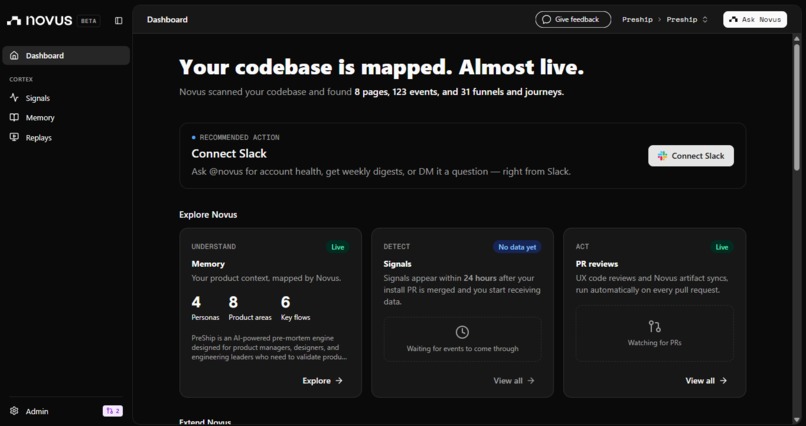The height and width of the screenshot is (426, 806).
Task: Open Replays in the sidebar
Action: 66,137
